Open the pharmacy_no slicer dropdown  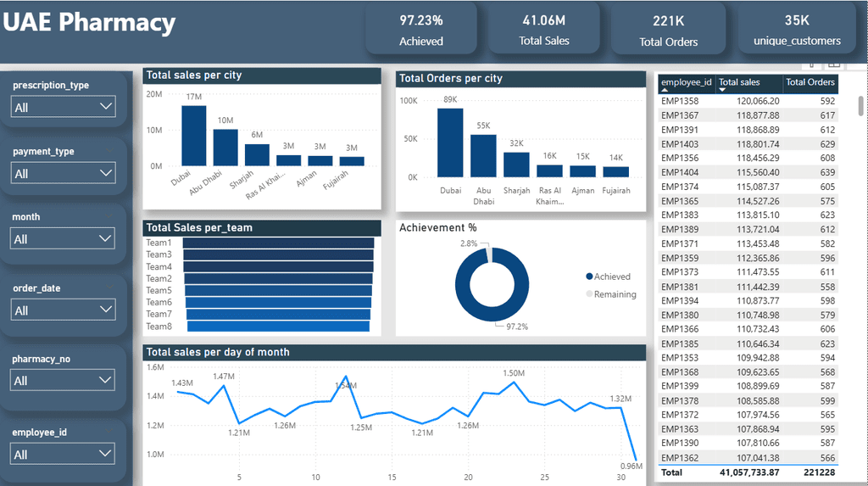pos(62,380)
